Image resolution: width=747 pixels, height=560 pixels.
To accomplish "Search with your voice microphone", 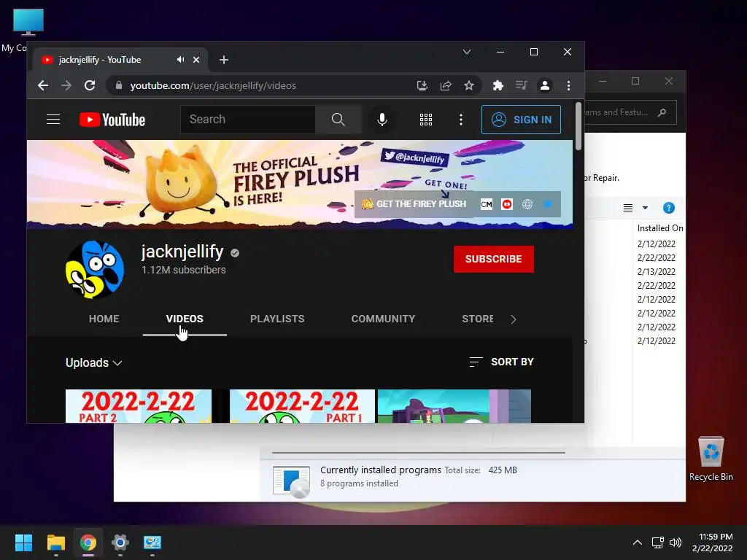I will pos(382,119).
